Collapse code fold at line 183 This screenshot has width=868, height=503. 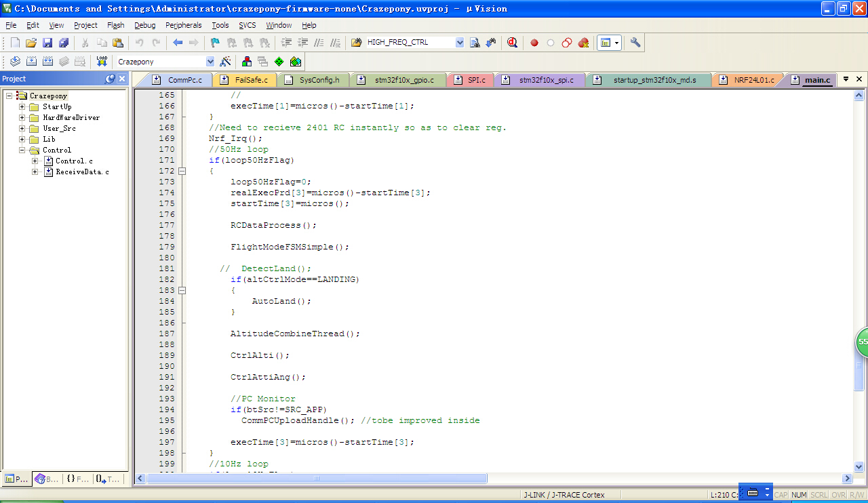(182, 290)
